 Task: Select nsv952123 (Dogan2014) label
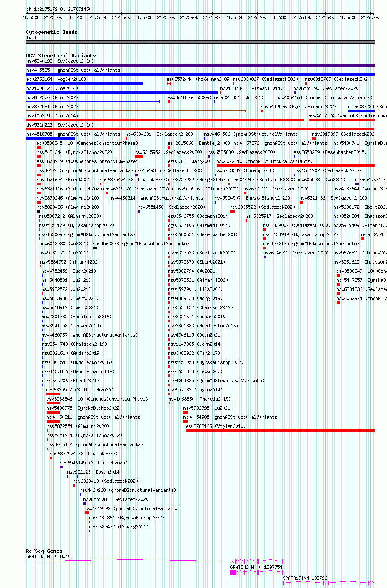click(x=95, y=472)
